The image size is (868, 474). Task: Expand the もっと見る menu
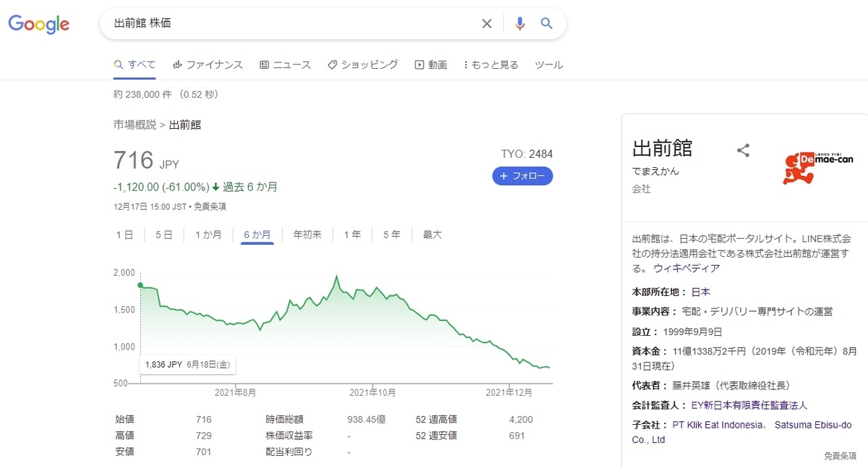491,64
